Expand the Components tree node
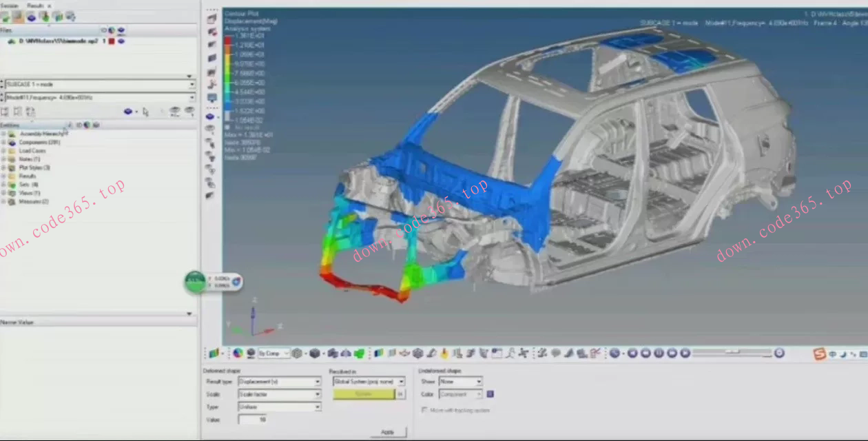The height and width of the screenshot is (441, 868). click(x=4, y=142)
